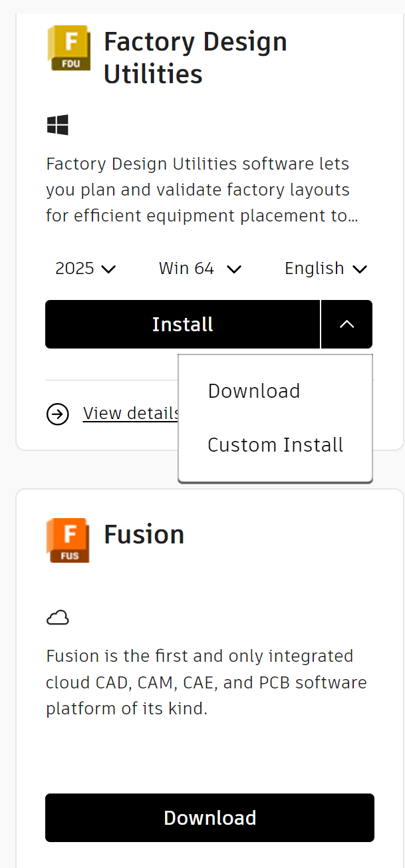Click the Download button for Fusion
The width and height of the screenshot is (405, 868).
coord(209,817)
